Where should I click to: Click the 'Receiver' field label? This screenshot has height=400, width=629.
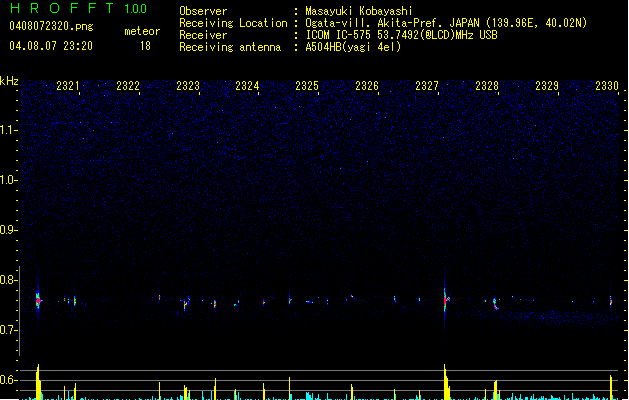coord(203,35)
